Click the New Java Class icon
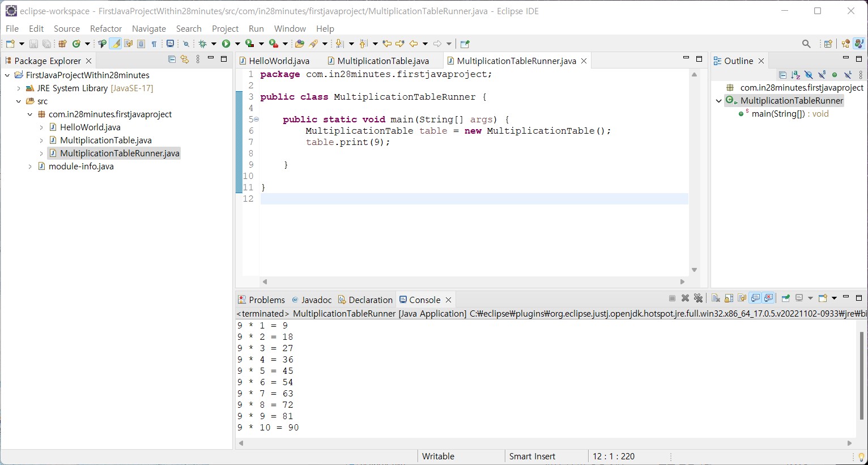The width and height of the screenshot is (868, 465). [x=76, y=44]
